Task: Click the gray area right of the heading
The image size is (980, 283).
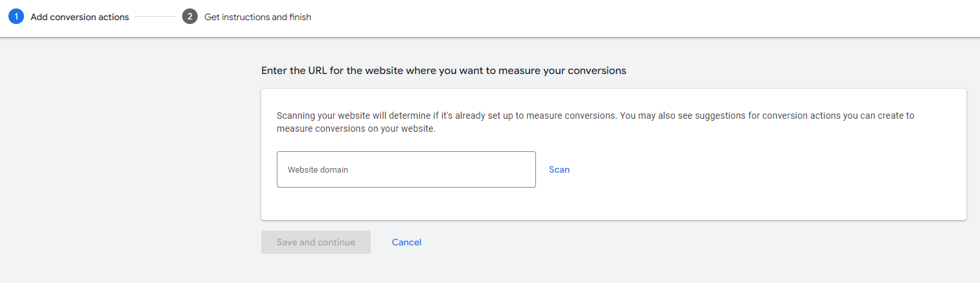Action: 797,71
